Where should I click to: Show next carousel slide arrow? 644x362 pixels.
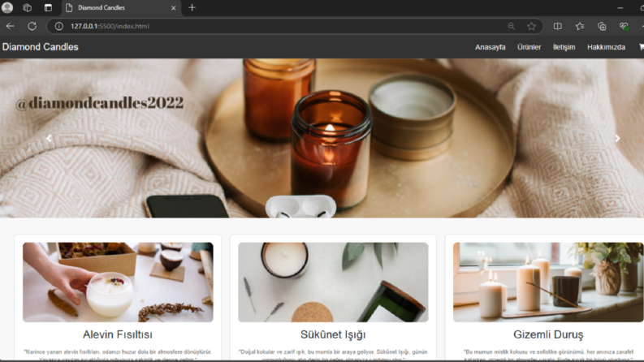617,138
